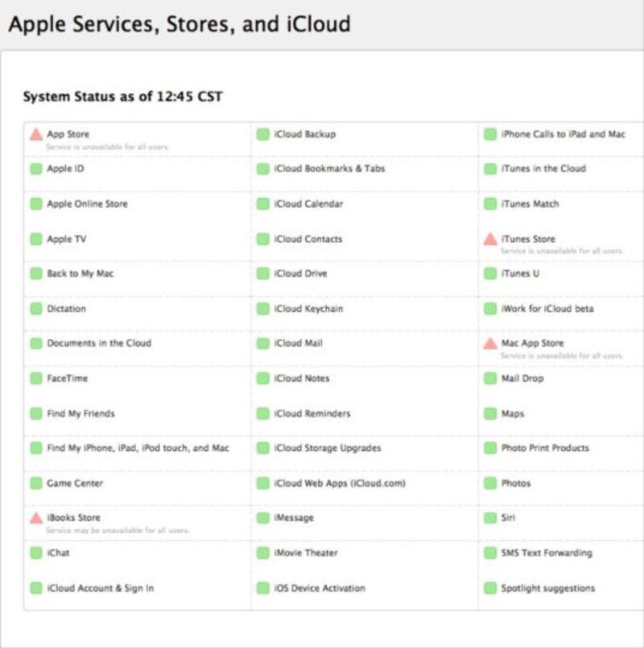Viewport: 644px width, 648px height.
Task: Click the green icon beside Siri
Action: click(490, 518)
